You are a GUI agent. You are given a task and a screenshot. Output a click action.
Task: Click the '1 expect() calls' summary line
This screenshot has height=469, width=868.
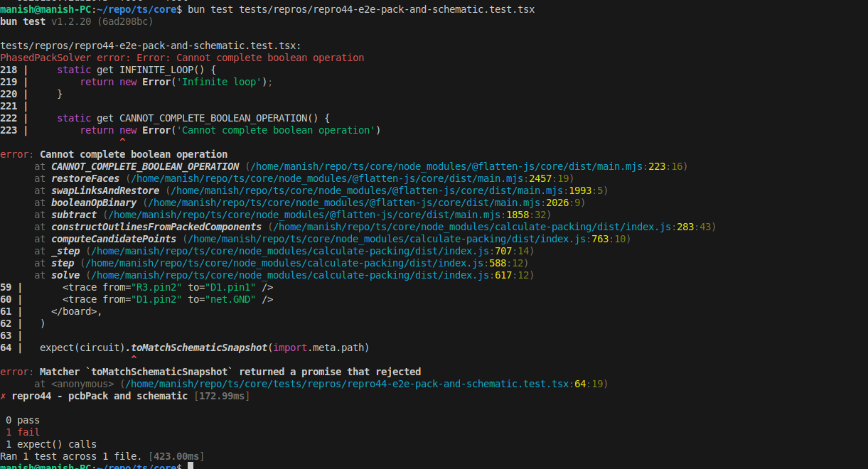pyautogui.click(x=51, y=444)
